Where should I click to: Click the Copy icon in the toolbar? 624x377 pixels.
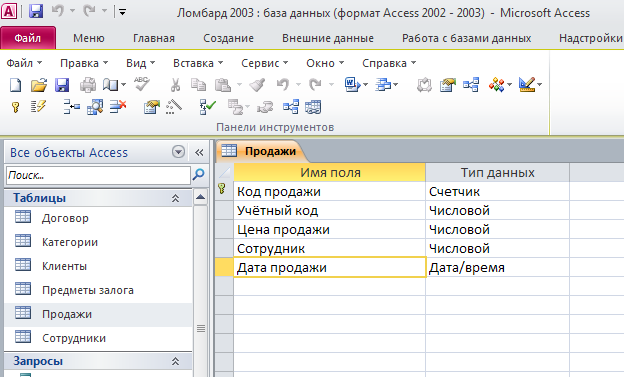198,85
